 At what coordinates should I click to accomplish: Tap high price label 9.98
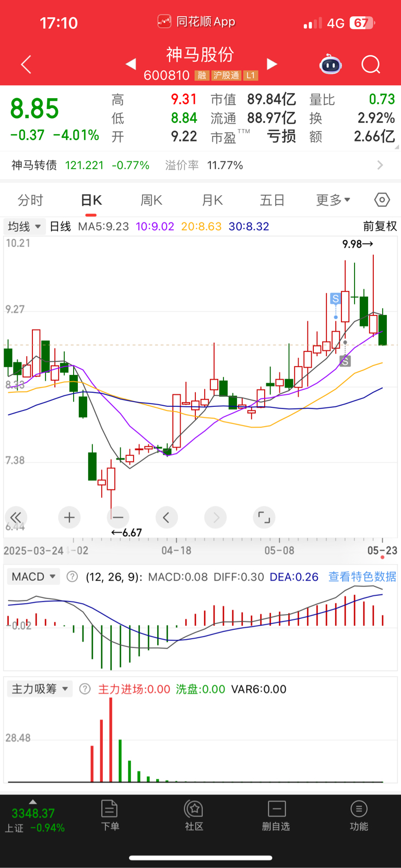(358, 244)
